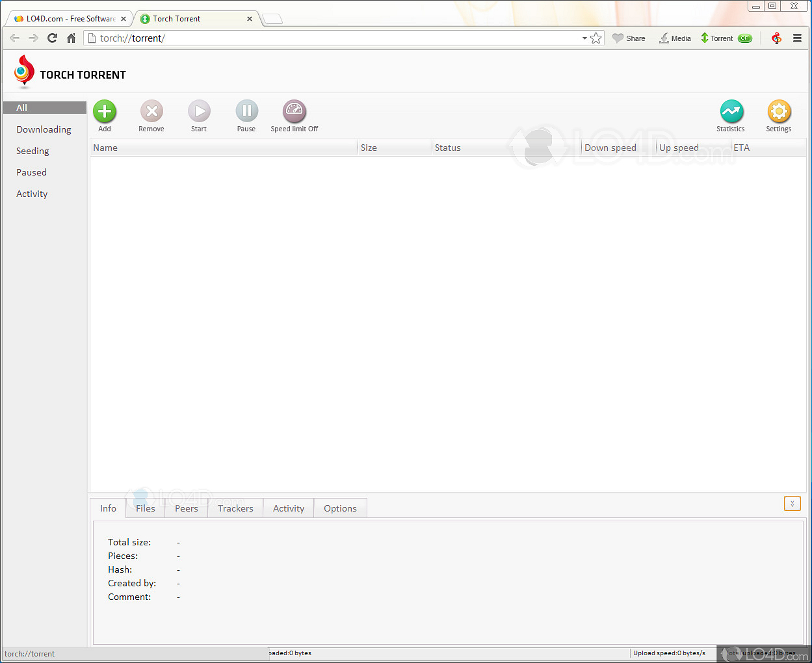
Task: Collapse the Info panel with the chevron button
Action: (x=792, y=503)
